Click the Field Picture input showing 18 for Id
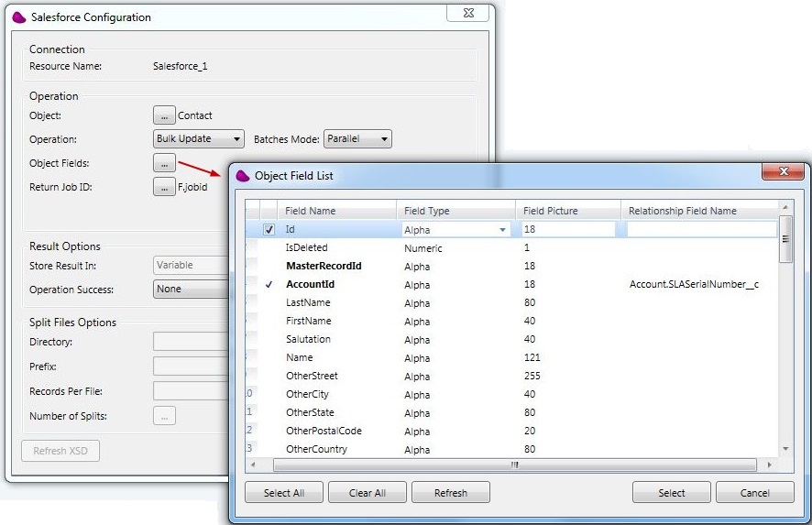This screenshot has width=812, height=525. 567,229
